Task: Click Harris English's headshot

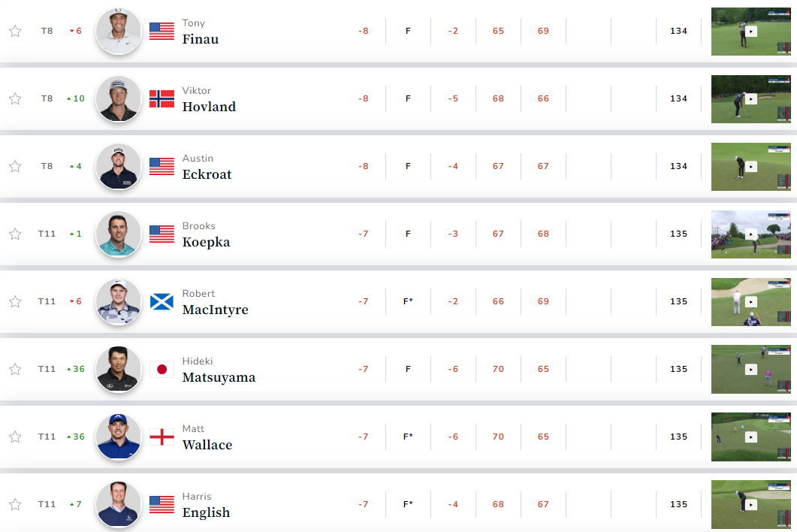Action: tap(119, 504)
